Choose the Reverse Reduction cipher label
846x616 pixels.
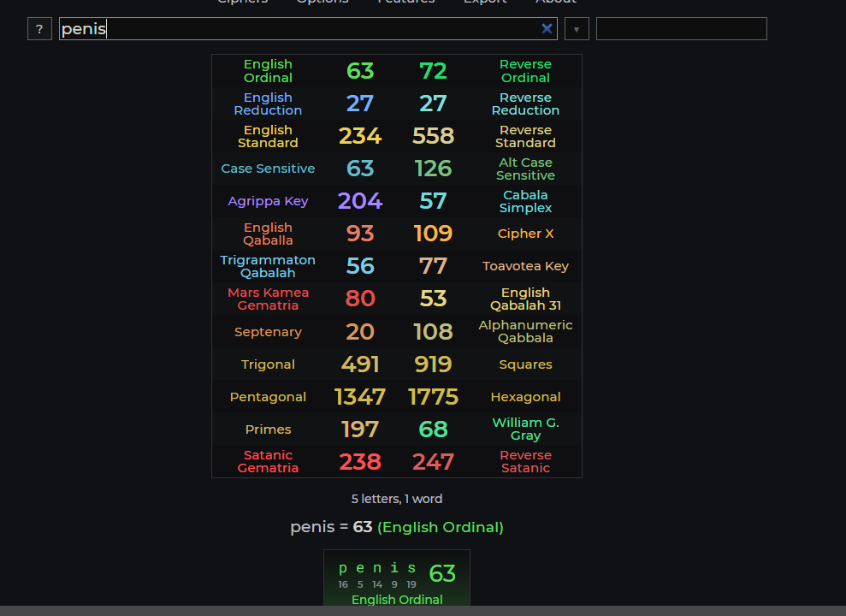(525, 104)
